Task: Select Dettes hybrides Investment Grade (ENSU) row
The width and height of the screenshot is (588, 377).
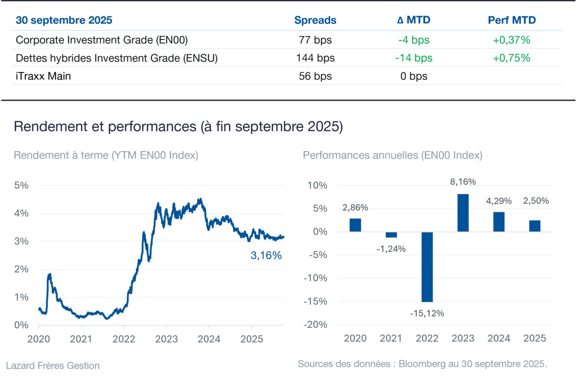Action: (x=287, y=58)
